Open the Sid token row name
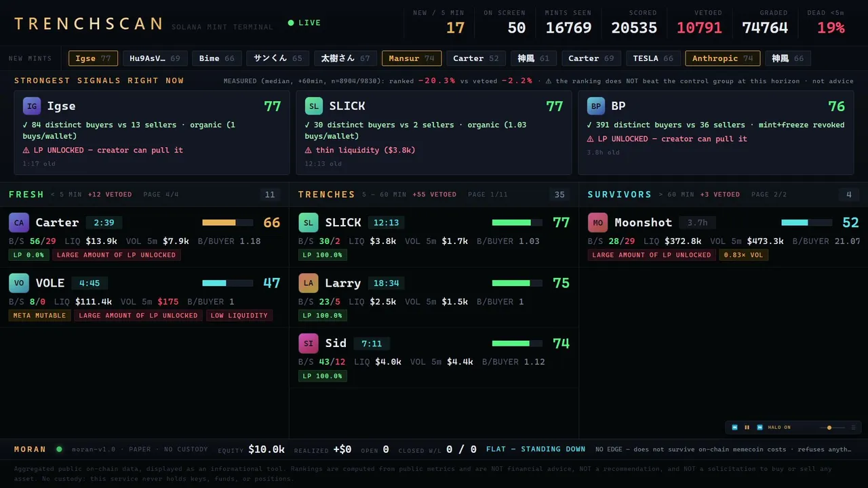The image size is (868, 488). click(336, 343)
